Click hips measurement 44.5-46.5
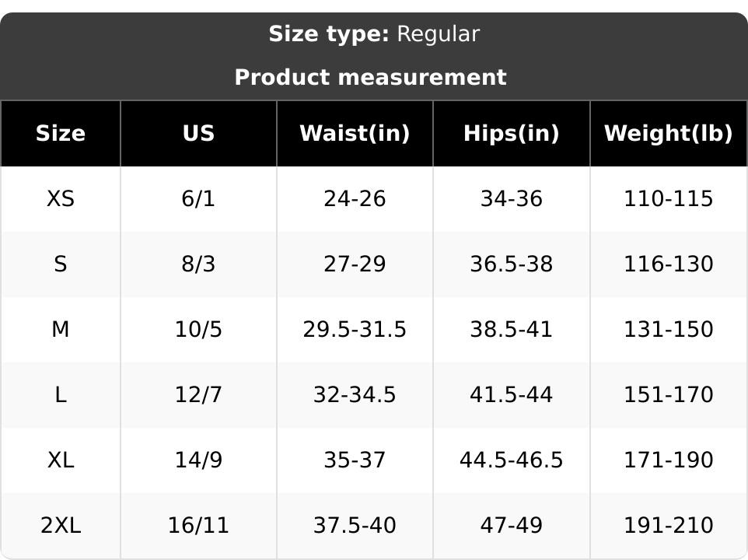Screen dimensions: 748x560 511,460
